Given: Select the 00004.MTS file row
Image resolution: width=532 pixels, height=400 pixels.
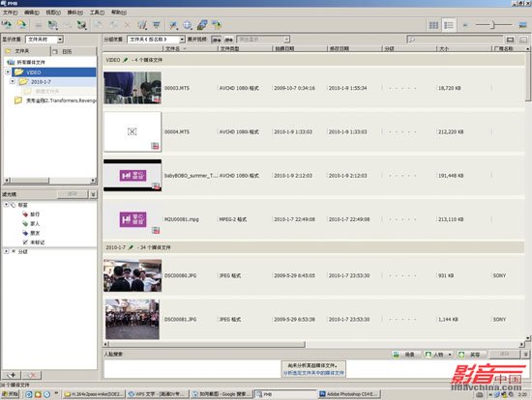Looking at the screenshot, I should 313,131.
